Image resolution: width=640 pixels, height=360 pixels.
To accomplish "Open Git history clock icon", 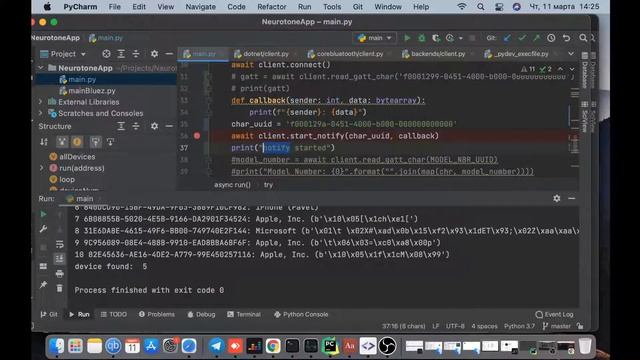I will pos(551,38).
